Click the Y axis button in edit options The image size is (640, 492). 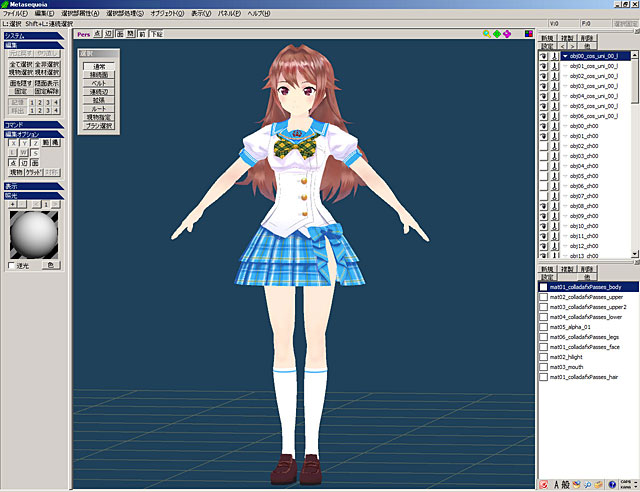point(24,143)
